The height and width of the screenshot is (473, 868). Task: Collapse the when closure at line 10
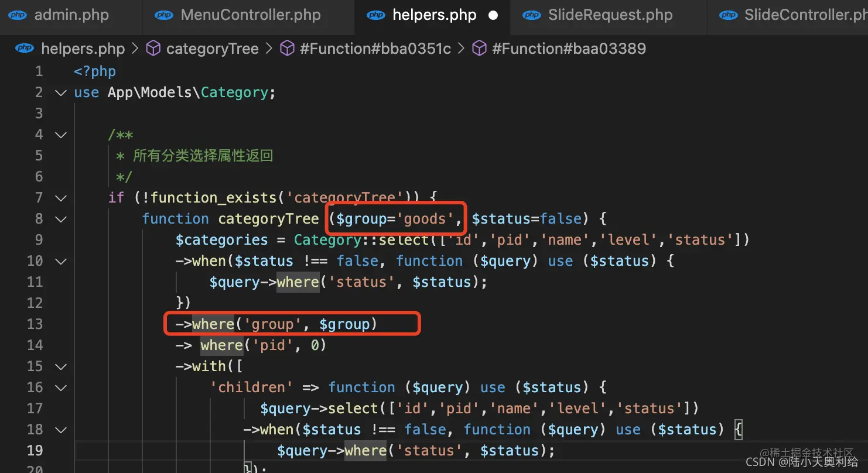61,261
